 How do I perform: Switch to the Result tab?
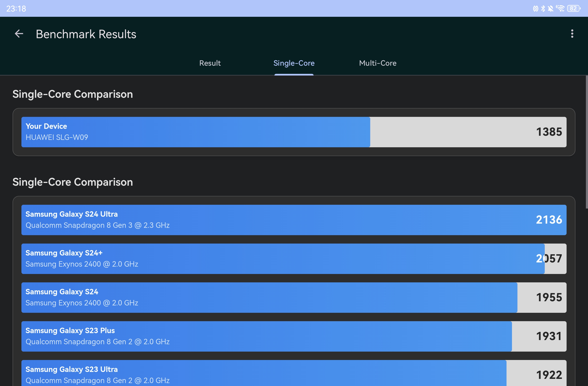point(210,63)
